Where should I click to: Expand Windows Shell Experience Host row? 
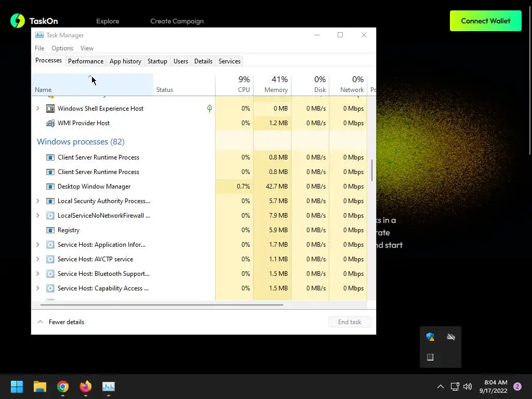coord(37,109)
